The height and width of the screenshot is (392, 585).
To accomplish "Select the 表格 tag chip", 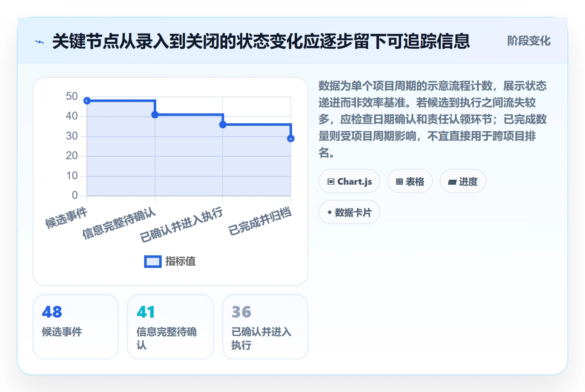I will point(410,181).
